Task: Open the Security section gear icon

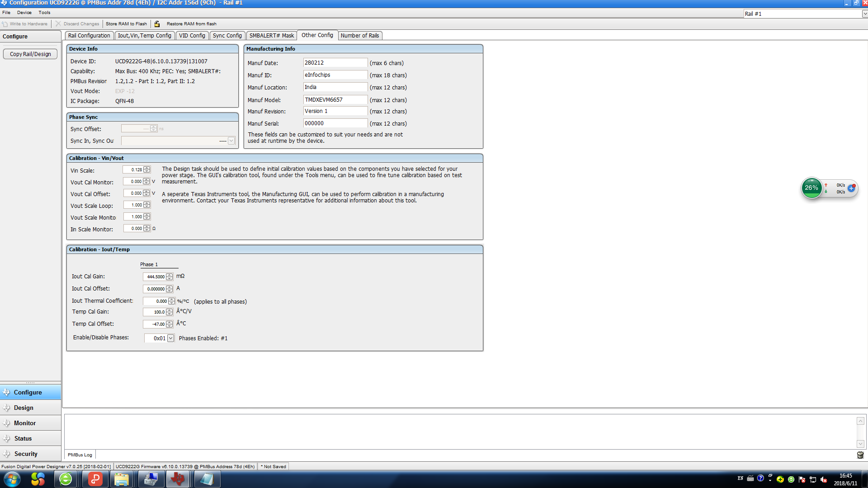Action: click(6, 454)
